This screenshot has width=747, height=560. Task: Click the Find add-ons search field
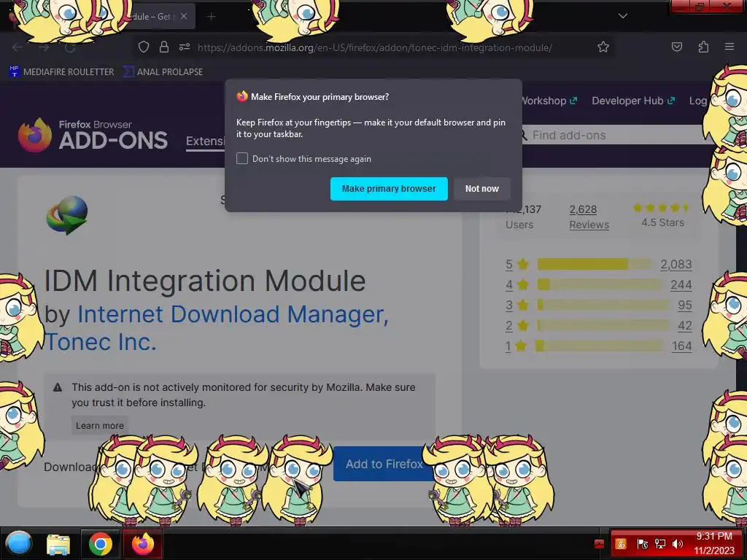[614, 135]
